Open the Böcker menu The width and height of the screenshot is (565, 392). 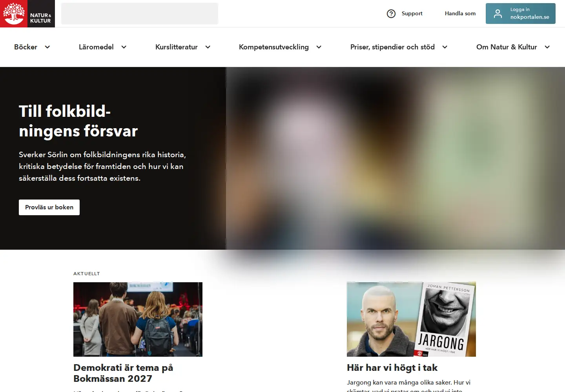point(26,47)
